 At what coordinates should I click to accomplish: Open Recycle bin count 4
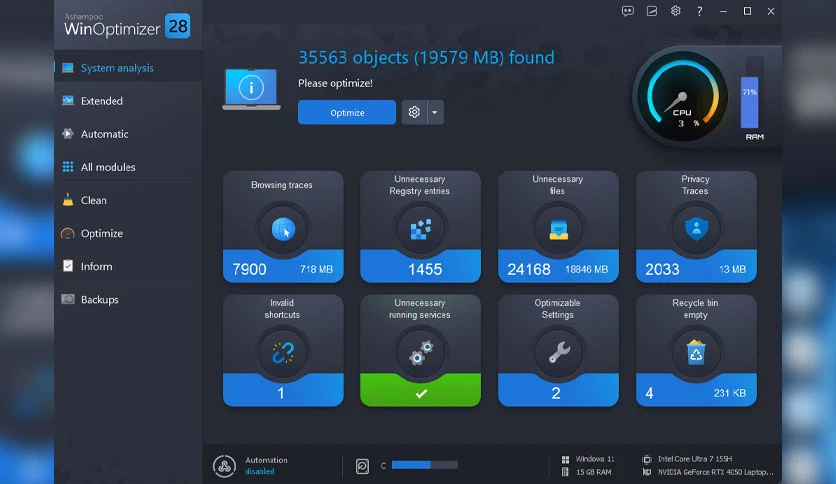click(649, 393)
